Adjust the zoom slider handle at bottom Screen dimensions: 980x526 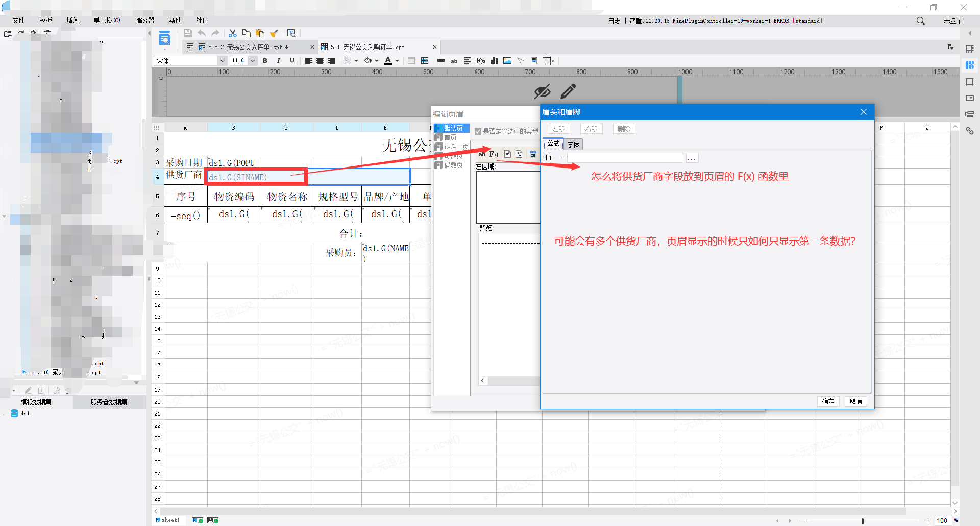click(x=863, y=521)
